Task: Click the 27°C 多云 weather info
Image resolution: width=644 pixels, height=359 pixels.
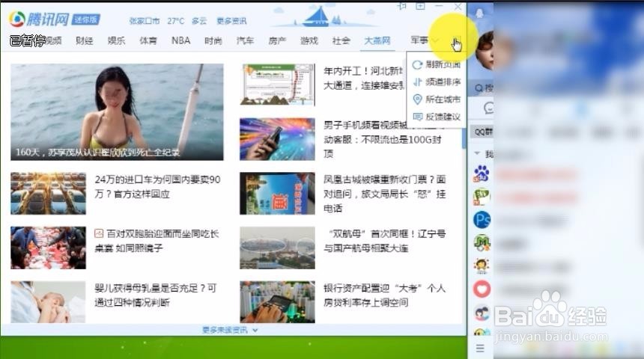Action: coord(187,21)
